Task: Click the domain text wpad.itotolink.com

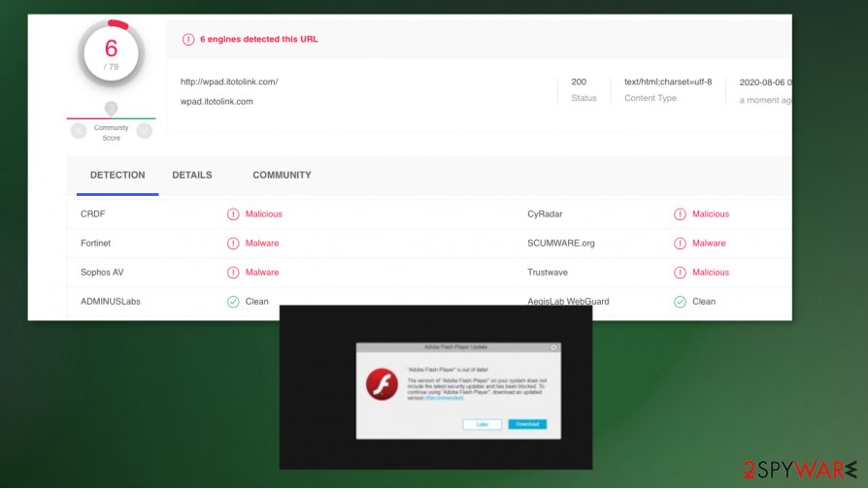Action: pyautogui.click(x=217, y=102)
